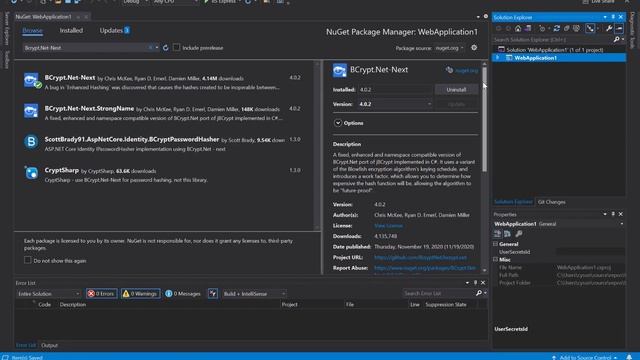Viewport: 640px width, 360px height.
Task: Toggle the 0 Warnings filter
Action: pos(140,293)
